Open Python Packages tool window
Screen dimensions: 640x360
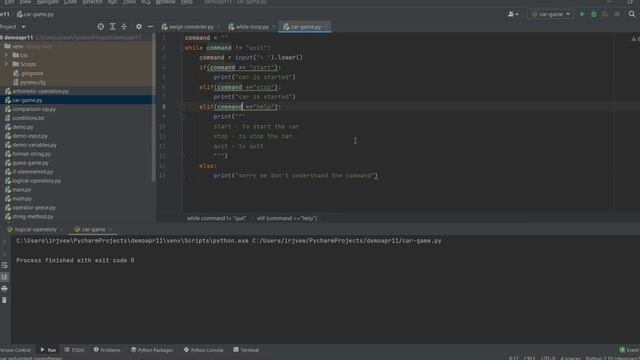coord(152,350)
